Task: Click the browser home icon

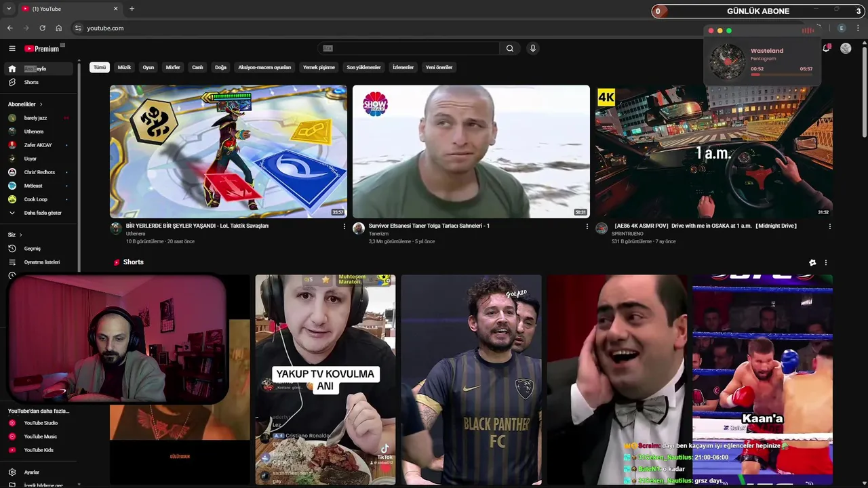Action: (x=58, y=28)
